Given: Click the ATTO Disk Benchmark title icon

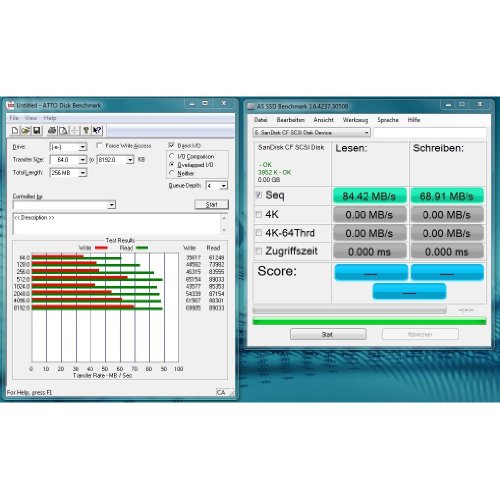Looking at the screenshot, I should coord(11,105).
